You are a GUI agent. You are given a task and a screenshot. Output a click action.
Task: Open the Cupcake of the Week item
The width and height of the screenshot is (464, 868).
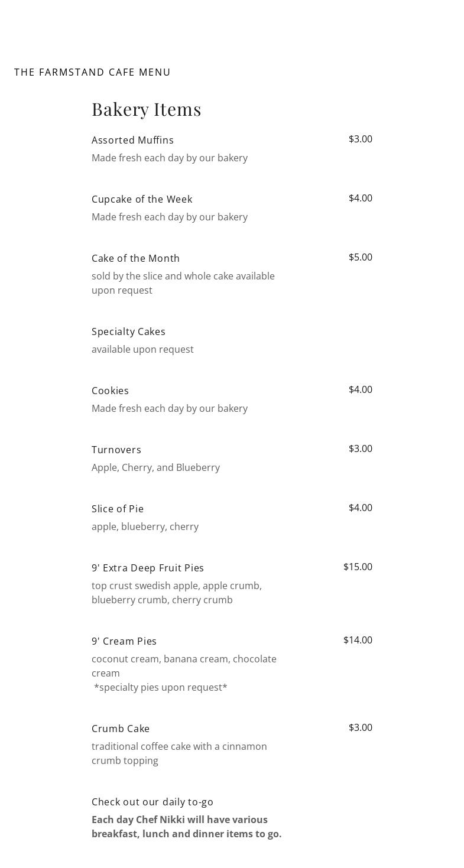pos(142,199)
